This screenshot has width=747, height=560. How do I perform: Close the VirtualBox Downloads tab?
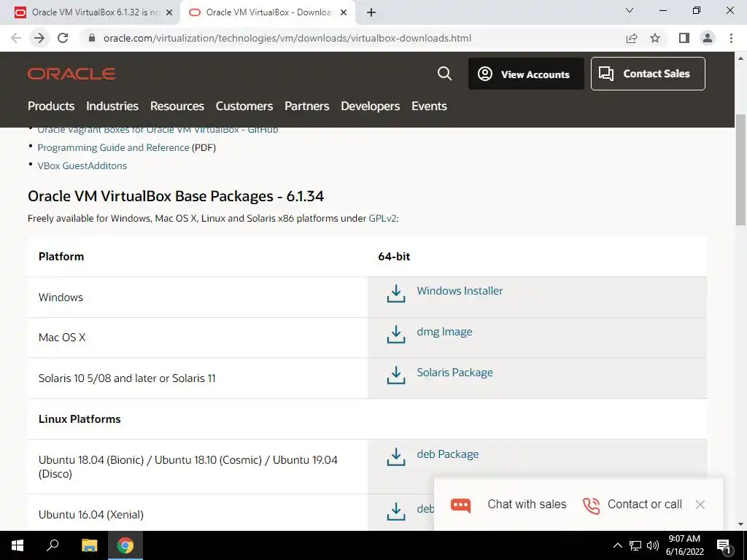click(344, 12)
